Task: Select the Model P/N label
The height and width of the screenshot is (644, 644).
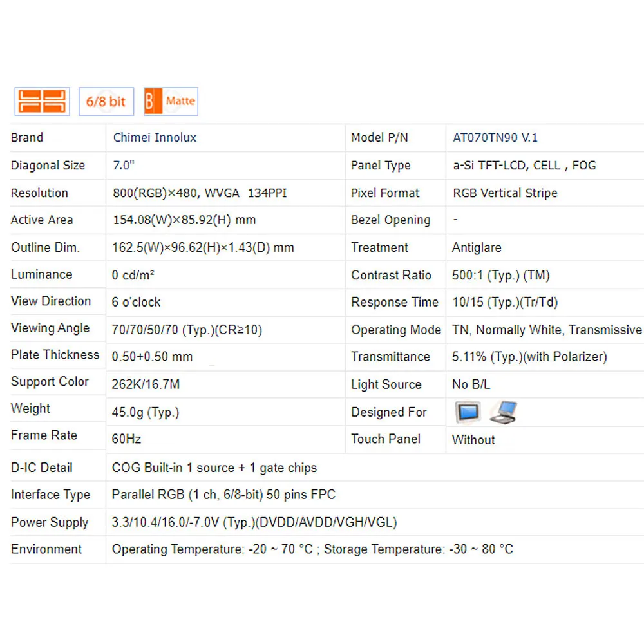Action: 379,138
